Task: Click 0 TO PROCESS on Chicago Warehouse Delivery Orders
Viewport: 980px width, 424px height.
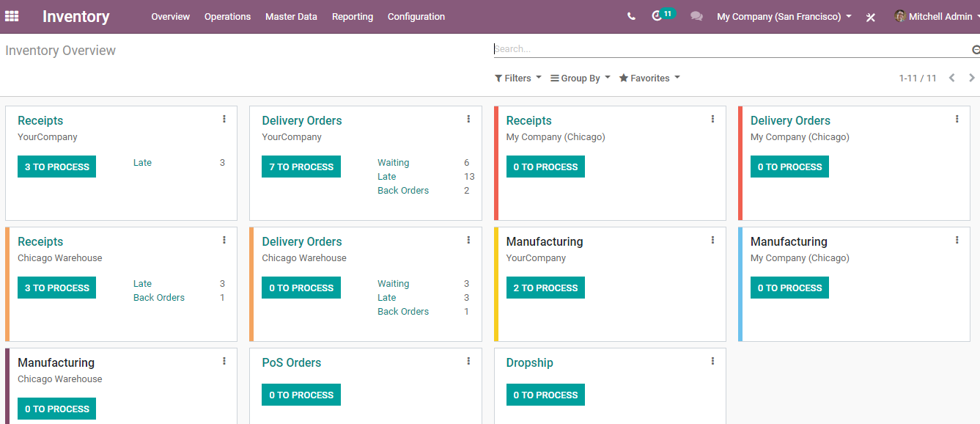Action: coord(301,288)
